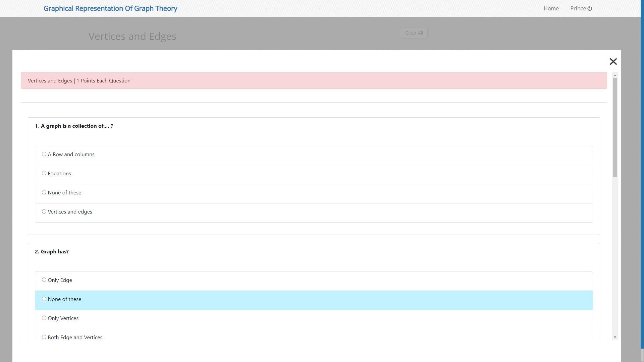Select 'Only Vertices' radio option
The height and width of the screenshot is (362, 644).
(x=44, y=318)
